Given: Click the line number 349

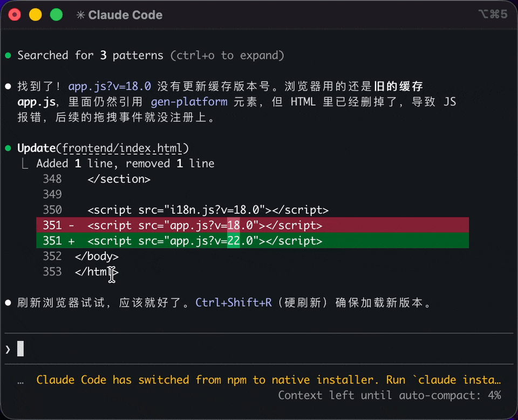Looking at the screenshot, I should pos(52,194).
